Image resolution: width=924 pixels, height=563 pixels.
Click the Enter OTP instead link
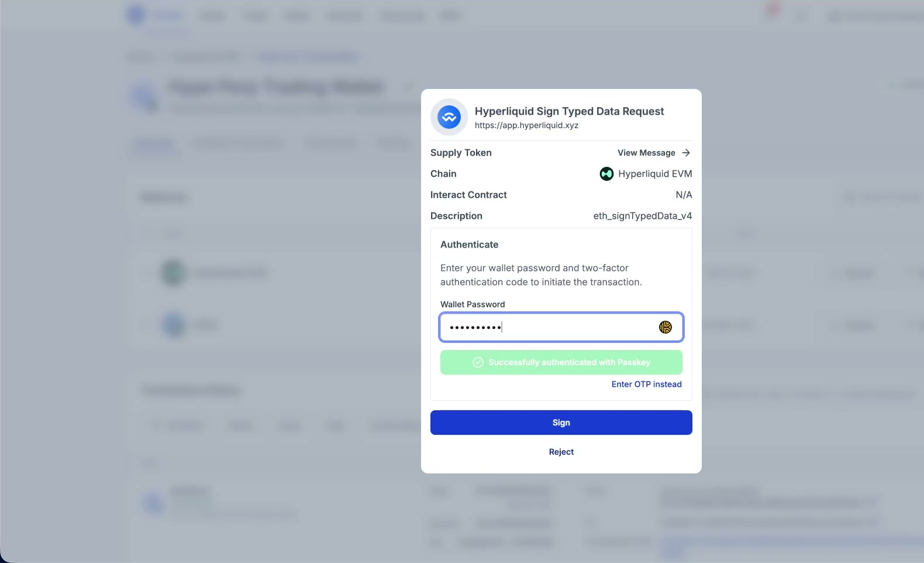pos(647,385)
